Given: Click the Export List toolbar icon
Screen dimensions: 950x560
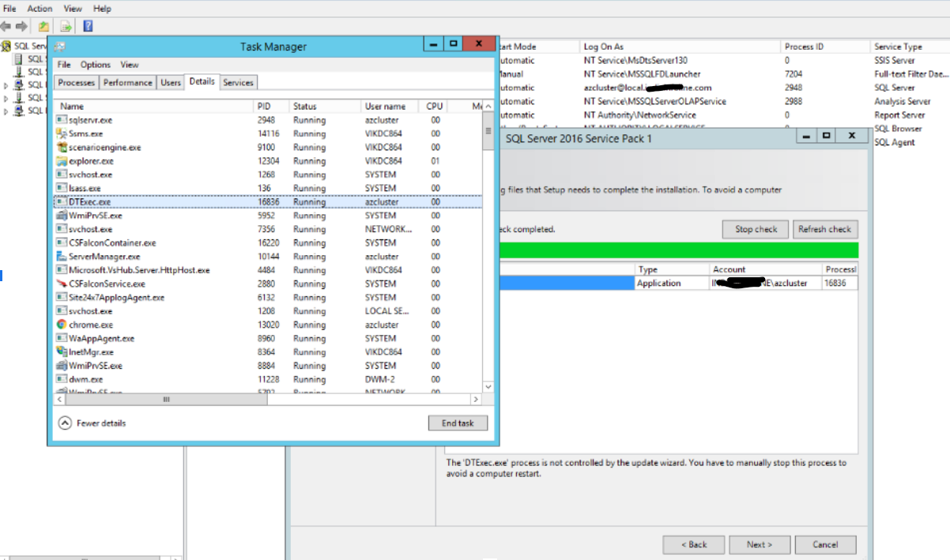Looking at the screenshot, I should pyautogui.click(x=66, y=26).
